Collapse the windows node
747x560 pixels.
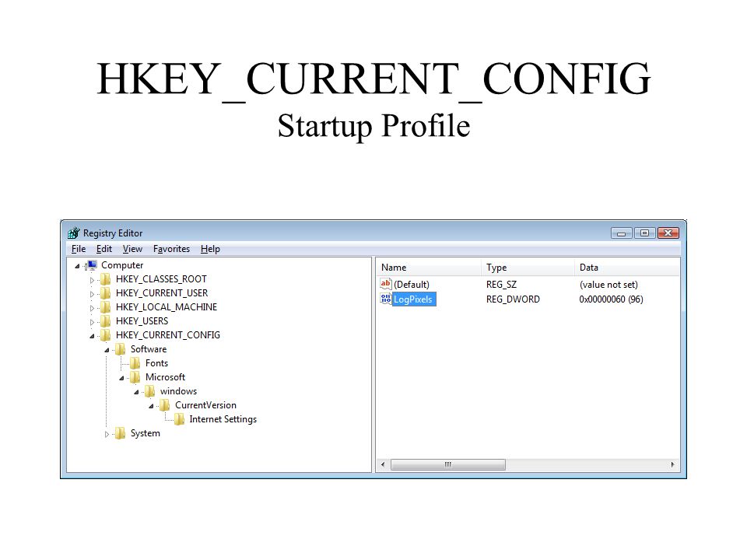click(x=136, y=392)
